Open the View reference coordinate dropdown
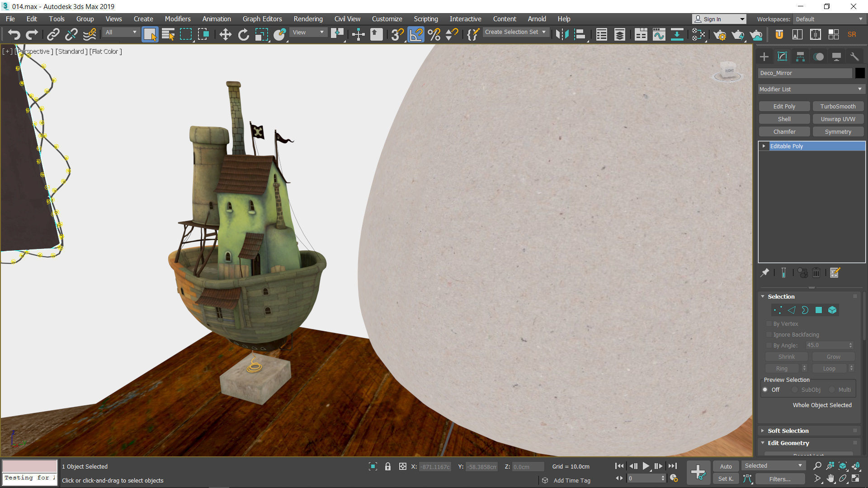This screenshot has width=868, height=488. click(308, 32)
